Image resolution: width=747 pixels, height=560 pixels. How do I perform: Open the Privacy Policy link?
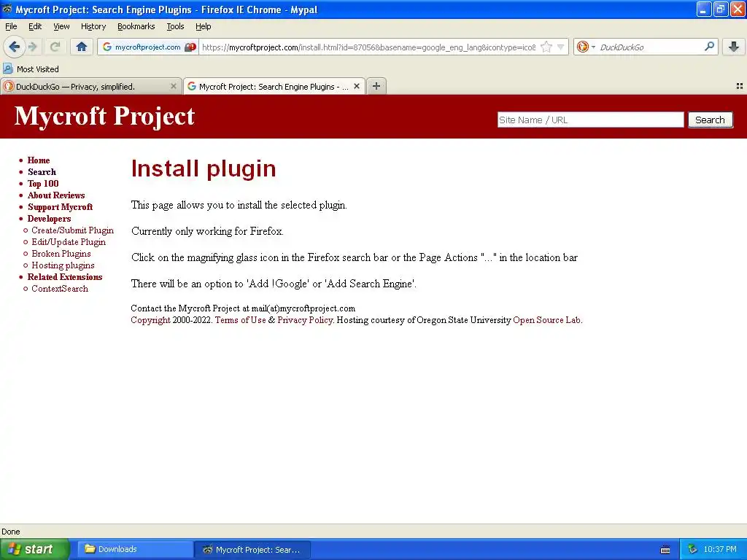(x=305, y=320)
